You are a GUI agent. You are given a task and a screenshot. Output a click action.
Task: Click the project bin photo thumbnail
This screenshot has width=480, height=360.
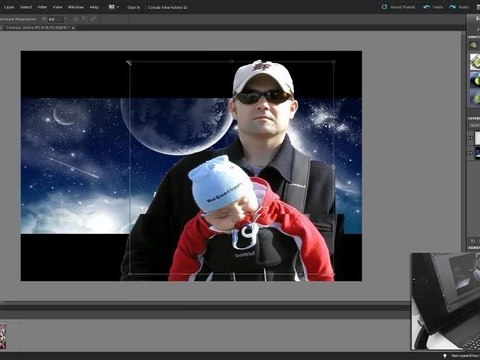tap(3, 335)
